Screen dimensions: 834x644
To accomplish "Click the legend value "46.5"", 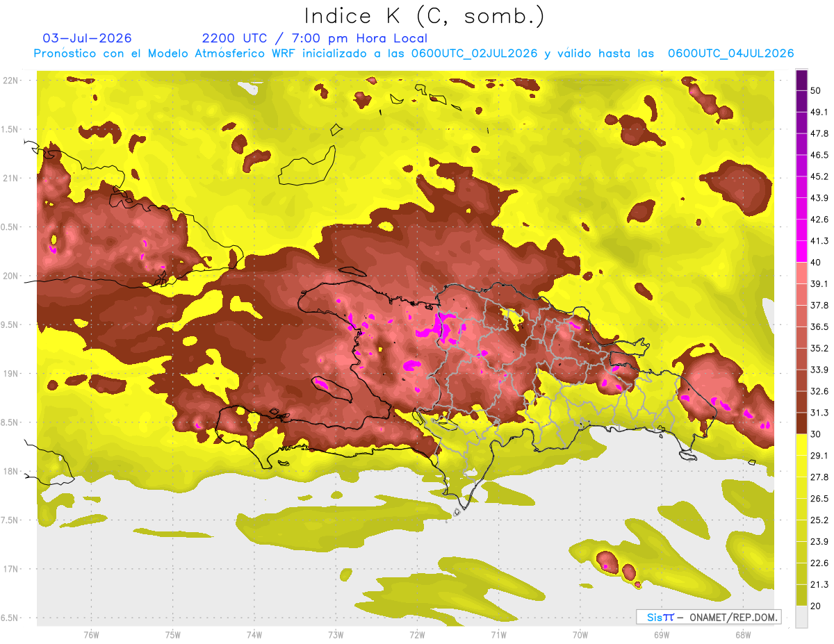I will [819, 156].
